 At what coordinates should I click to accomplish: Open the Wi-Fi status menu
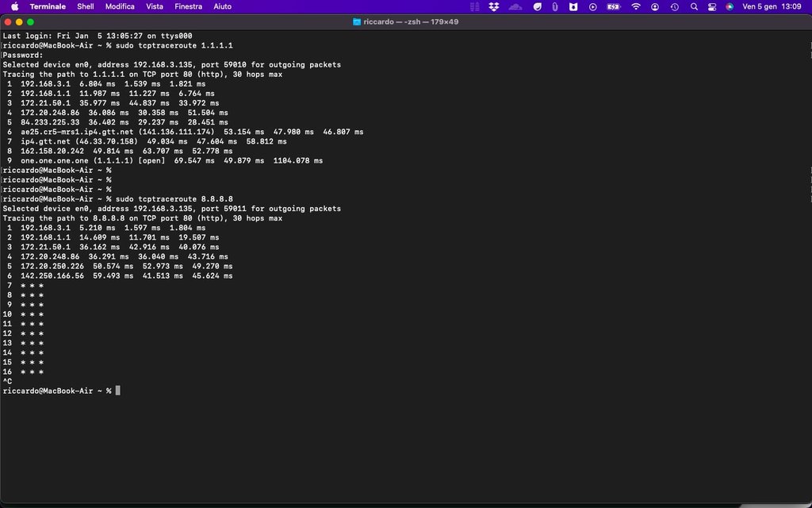tap(635, 6)
